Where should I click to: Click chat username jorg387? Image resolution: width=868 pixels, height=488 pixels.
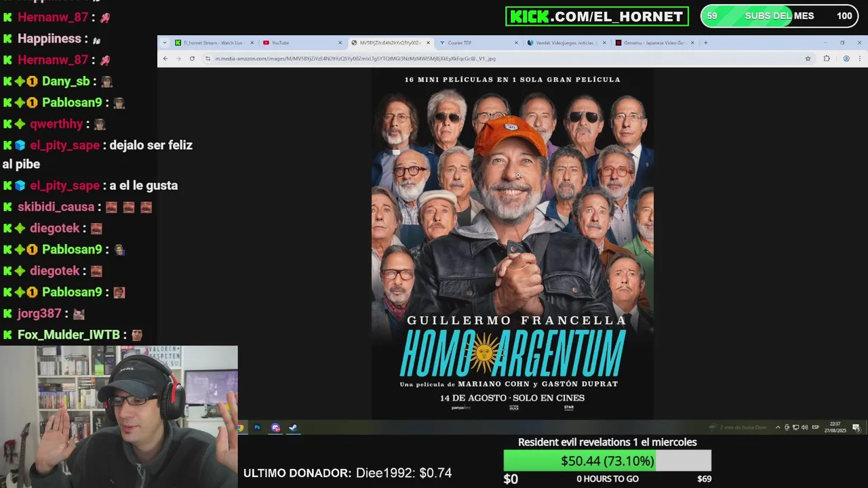pos(39,313)
